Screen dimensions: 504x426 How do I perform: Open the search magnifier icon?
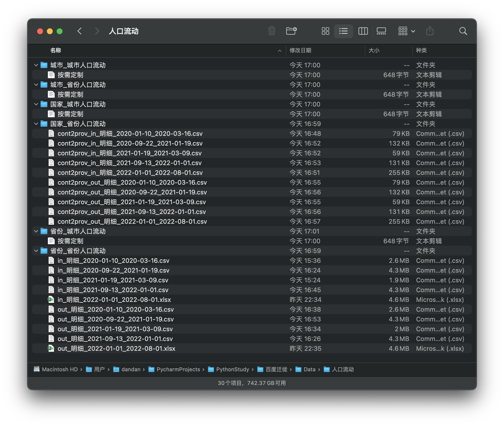[x=463, y=31]
